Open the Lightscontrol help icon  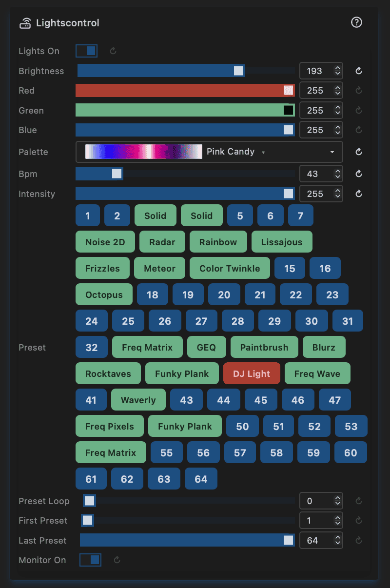(x=357, y=22)
